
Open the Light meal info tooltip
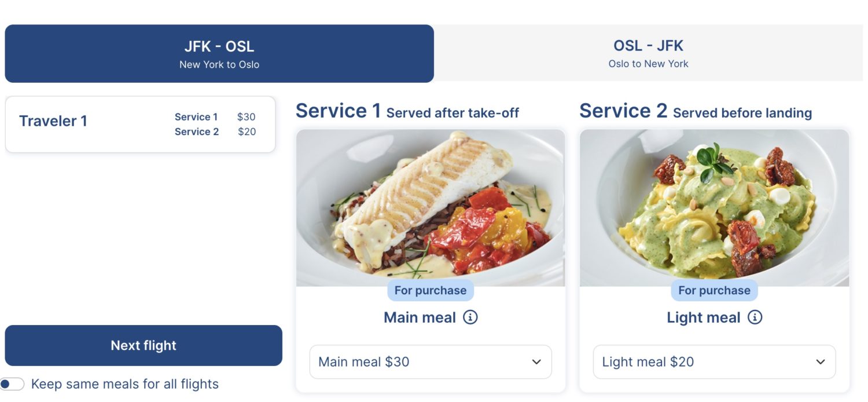pyautogui.click(x=756, y=317)
